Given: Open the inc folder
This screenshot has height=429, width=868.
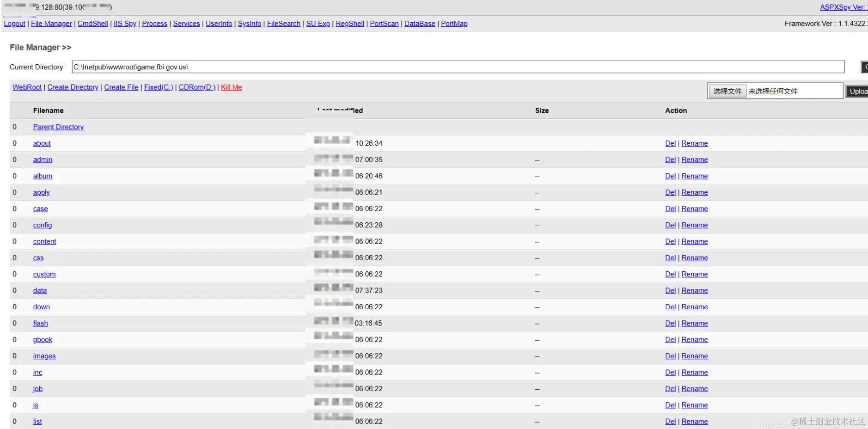Looking at the screenshot, I should pyautogui.click(x=37, y=373).
